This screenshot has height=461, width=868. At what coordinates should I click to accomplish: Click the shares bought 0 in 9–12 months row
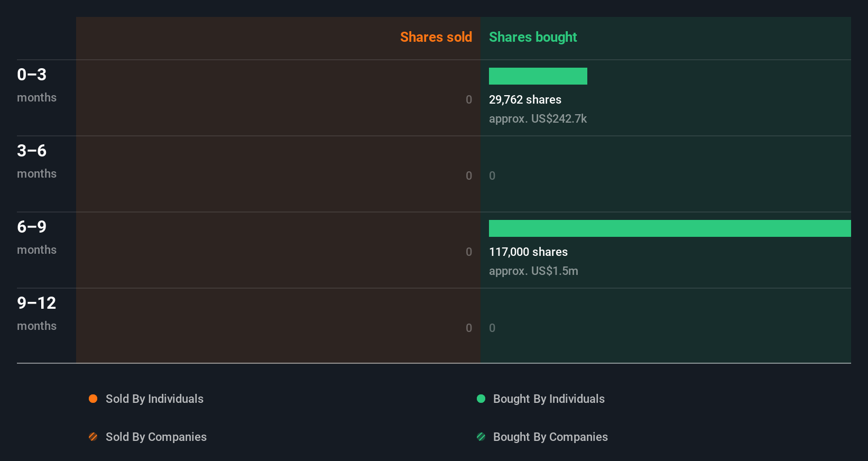coord(492,328)
